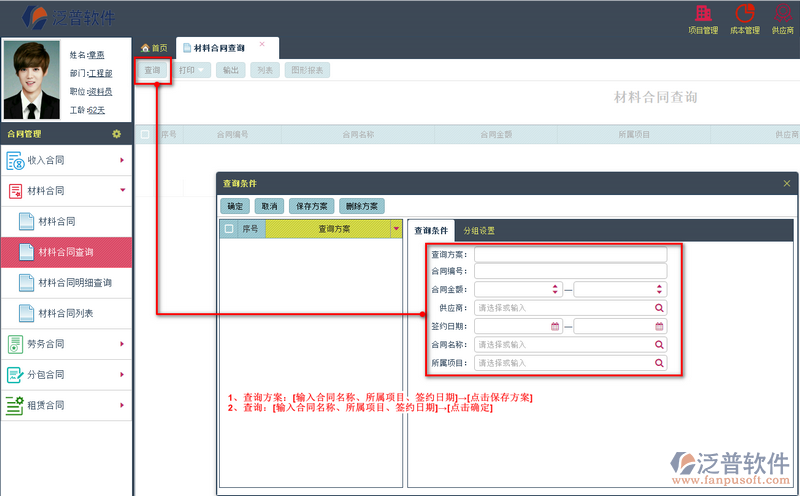Open the 打印 dropdown button

pyautogui.click(x=192, y=70)
